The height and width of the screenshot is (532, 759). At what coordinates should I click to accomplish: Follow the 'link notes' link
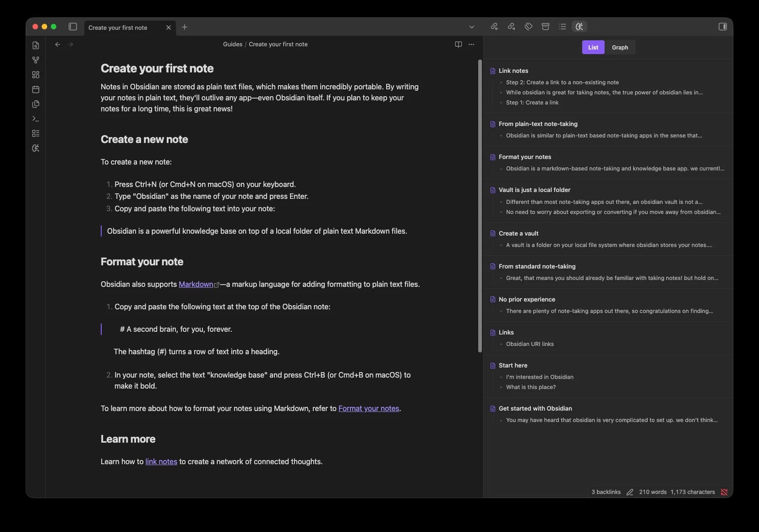point(161,461)
